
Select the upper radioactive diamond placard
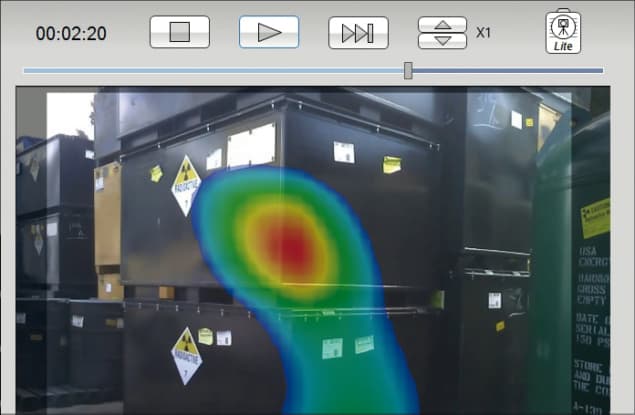186,185
